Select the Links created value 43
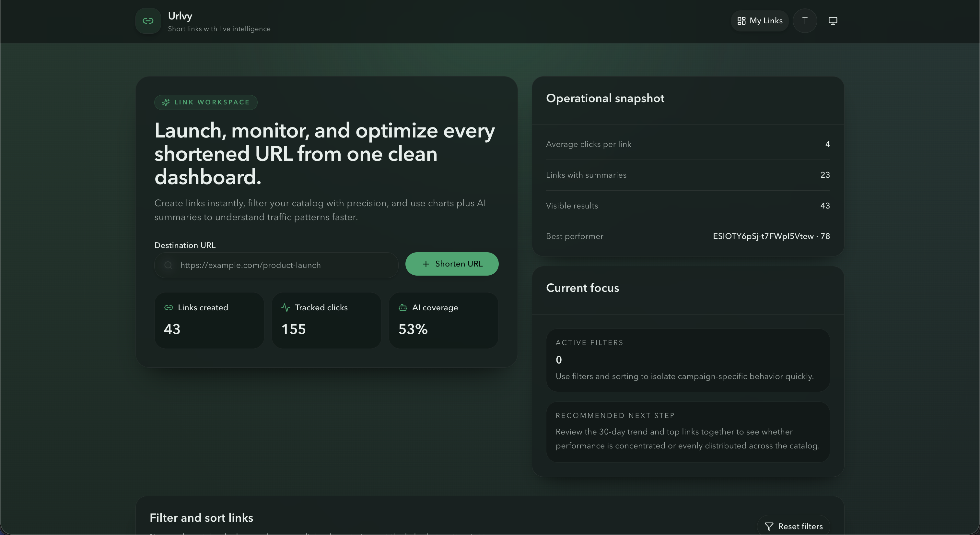 click(x=172, y=329)
